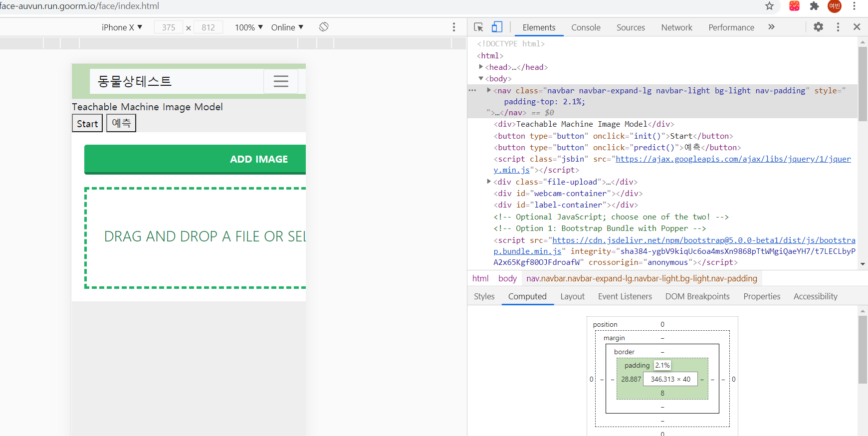The height and width of the screenshot is (436, 868).
Task: Click the Teachable Machine Image Model text
Action: coord(147,107)
